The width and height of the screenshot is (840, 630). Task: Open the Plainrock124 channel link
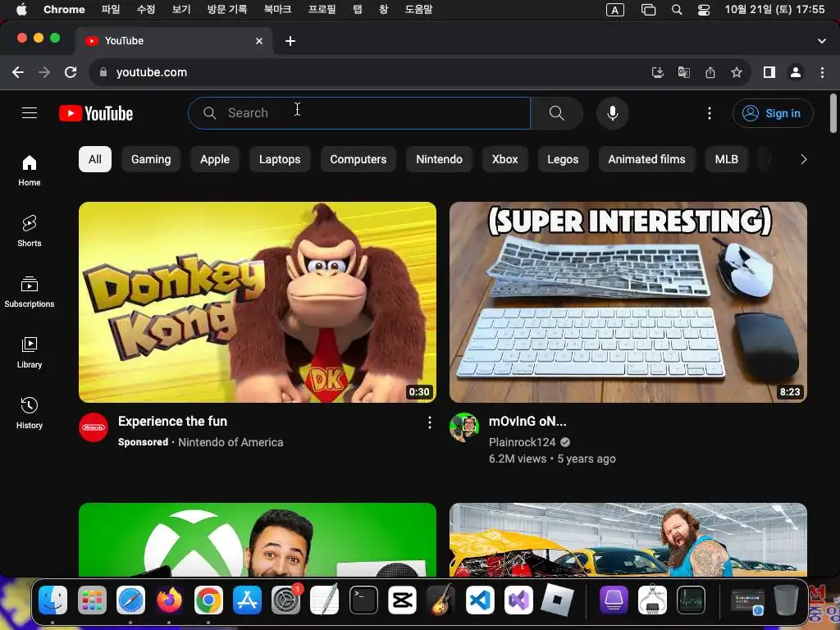pos(523,442)
